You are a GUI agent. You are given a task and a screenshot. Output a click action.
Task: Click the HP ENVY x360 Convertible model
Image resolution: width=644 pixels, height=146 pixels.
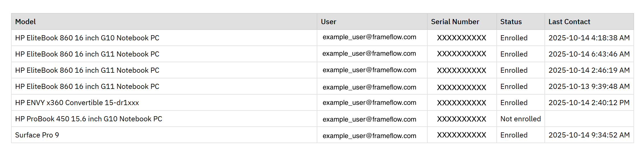pos(77,103)
